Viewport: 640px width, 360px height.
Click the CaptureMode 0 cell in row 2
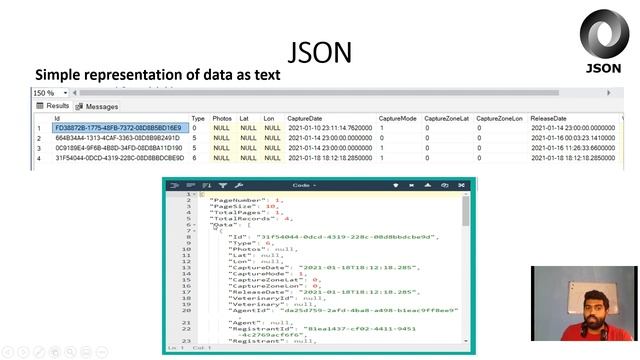coord(382,138)
